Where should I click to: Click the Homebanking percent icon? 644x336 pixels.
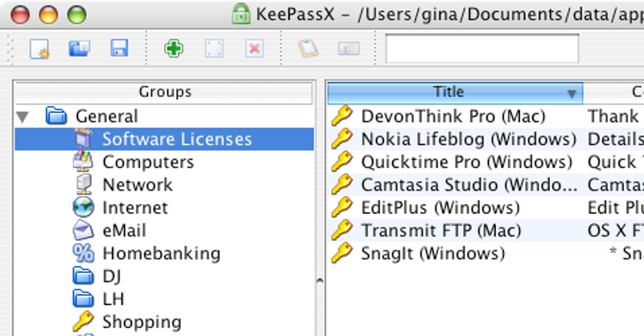click(84, 253)
